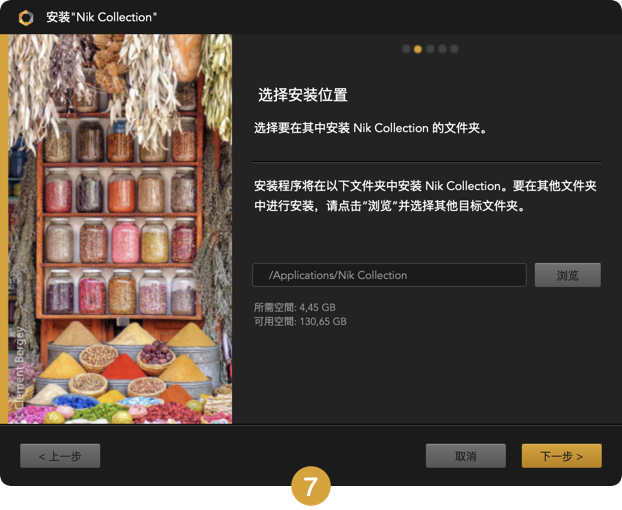Click the highlighted second step dot
The width and height of the screenshot is (622, 510).
[418, 49]
